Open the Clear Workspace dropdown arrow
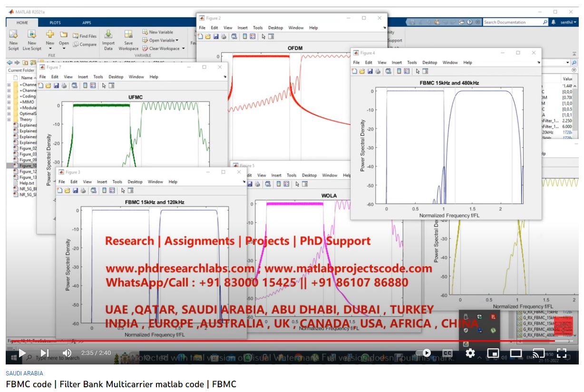The width and height of the screenshot is (584, 392). point(183,48)
